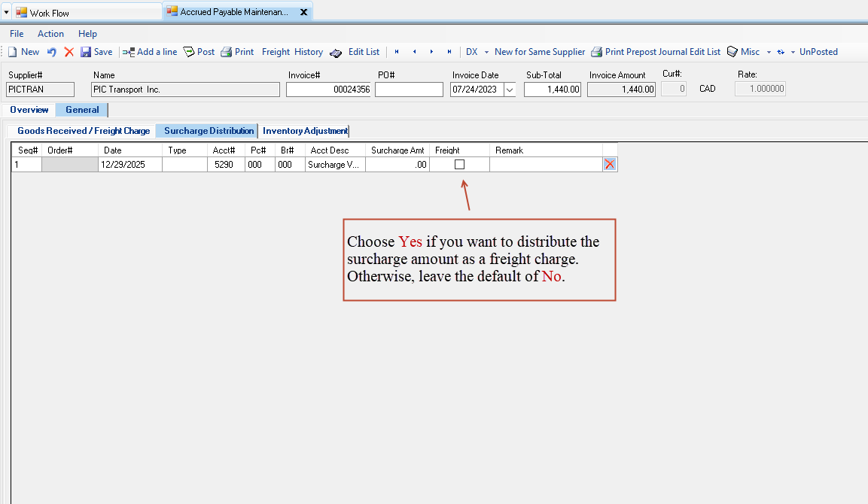Switch to Goods Received / Freight Charge tab
868x504 pixels.
[x=84, y=131]
